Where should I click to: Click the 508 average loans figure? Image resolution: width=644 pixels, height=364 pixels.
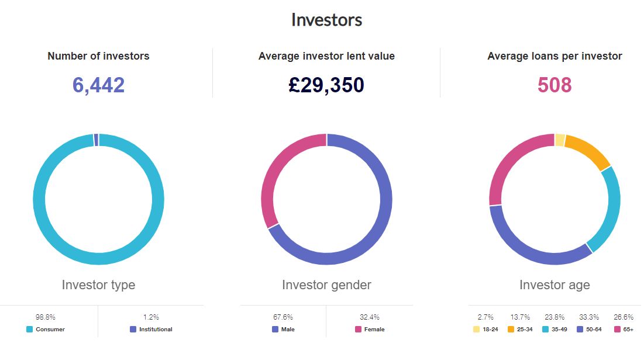[555, 85]
